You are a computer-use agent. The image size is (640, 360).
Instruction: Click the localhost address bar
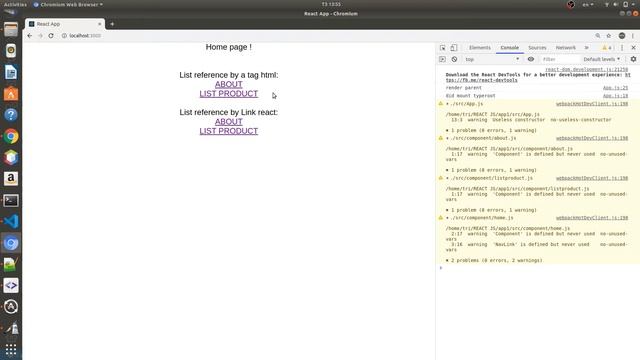click(x=327, y=36)
